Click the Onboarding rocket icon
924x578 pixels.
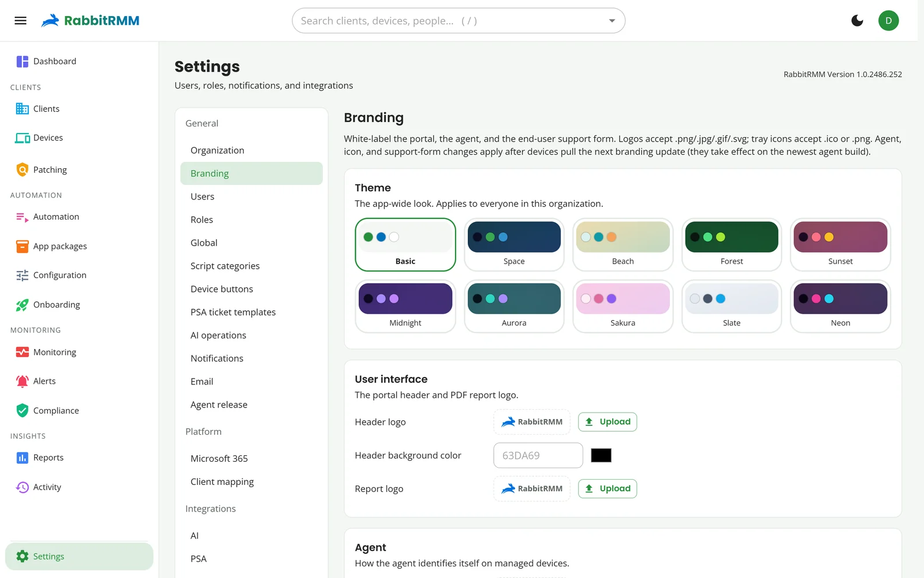tap(22, 305)
